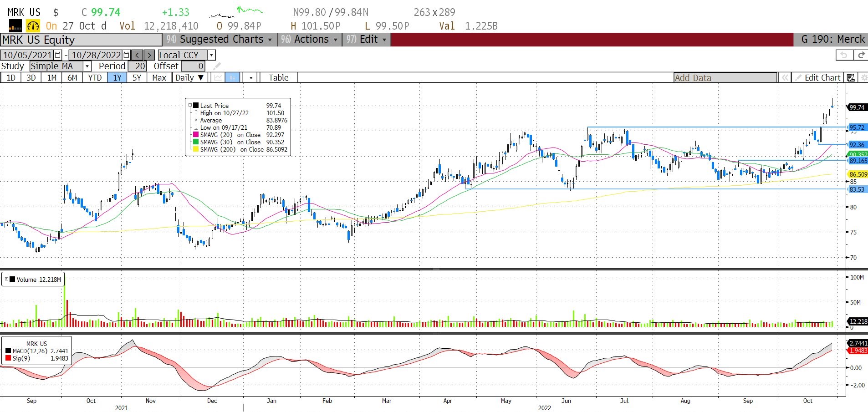Open the Local CCY currency dropdown
Screen dimensions: 868x412
coord(211,55)
